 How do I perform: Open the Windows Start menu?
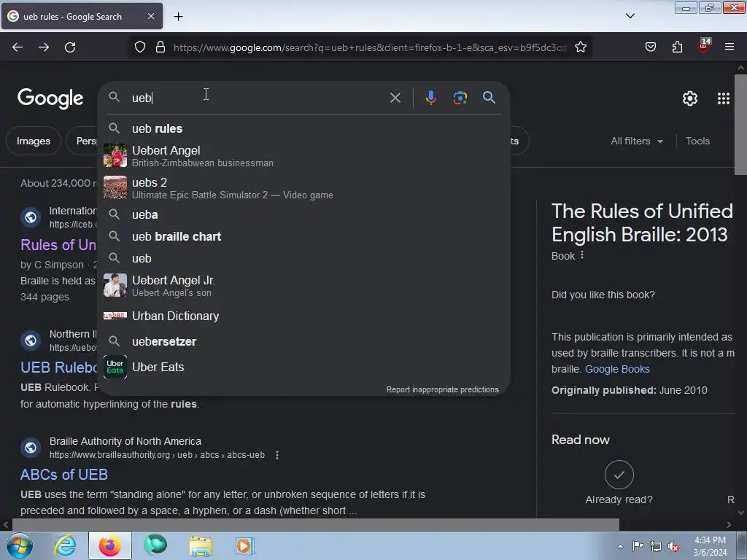tap(20, 545)
